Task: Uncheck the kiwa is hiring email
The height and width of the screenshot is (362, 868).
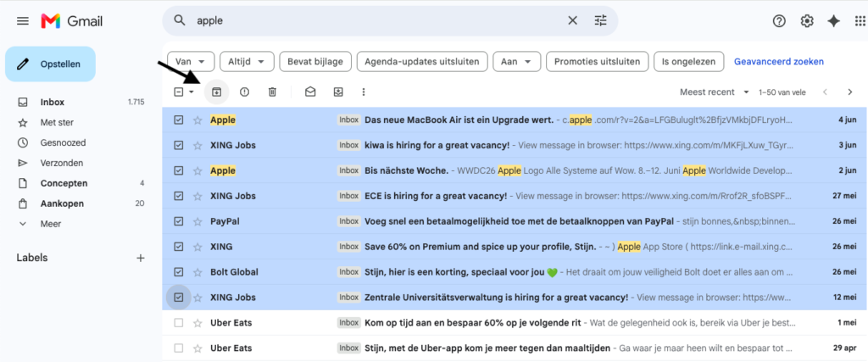Action: [178, 145]
